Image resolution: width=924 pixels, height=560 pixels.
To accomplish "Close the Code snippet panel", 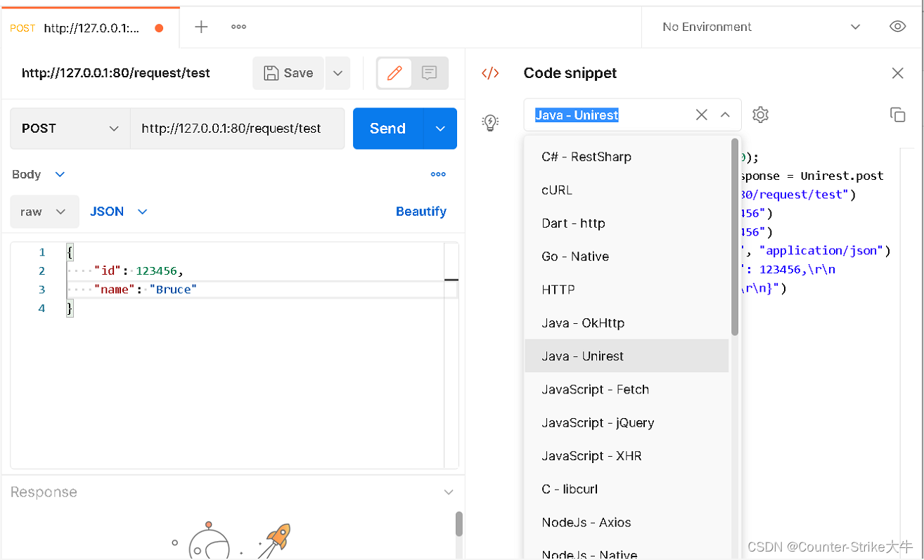I will [x=897, y=73].
